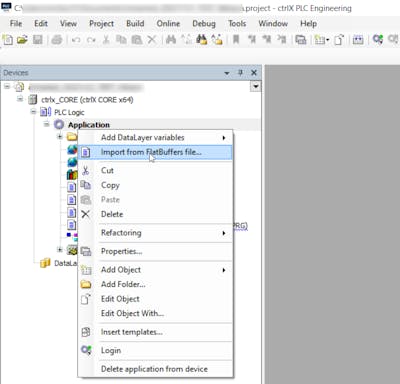Viewport: 400px width, 384px height.
Task: Open the File menu
Action: coord(16,24)
